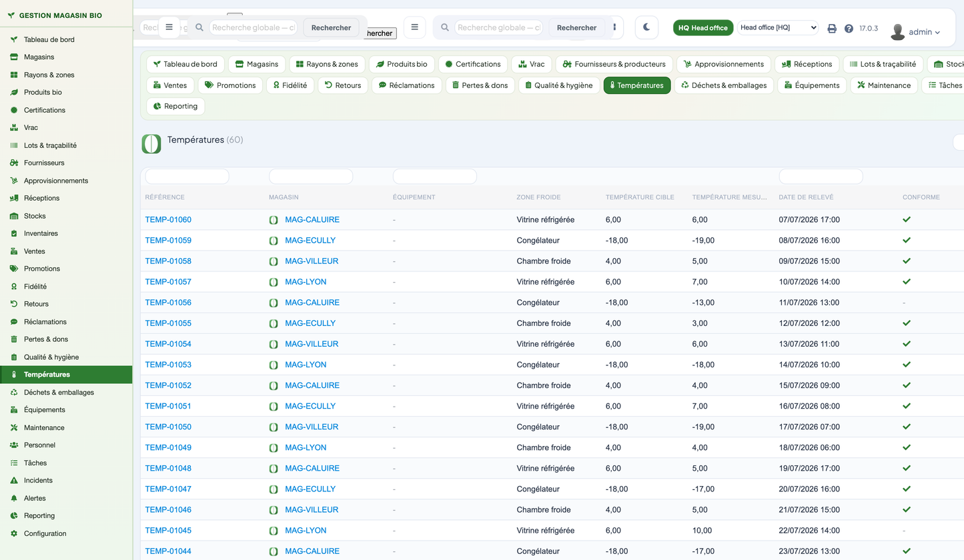
Task: Click the Températures module logo beside the title
Action: [x=151, y=143]
